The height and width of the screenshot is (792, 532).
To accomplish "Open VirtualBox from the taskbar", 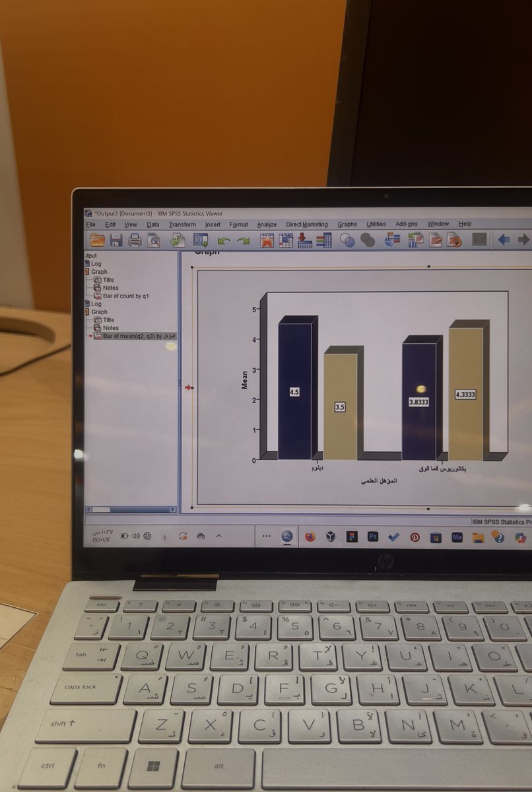I will [x=331, y=537].
